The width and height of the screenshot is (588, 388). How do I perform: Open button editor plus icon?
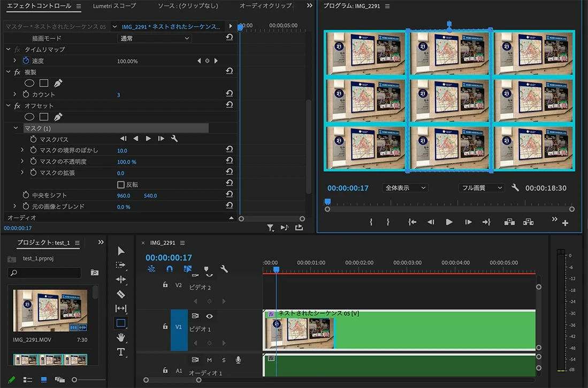pos(565,223)
